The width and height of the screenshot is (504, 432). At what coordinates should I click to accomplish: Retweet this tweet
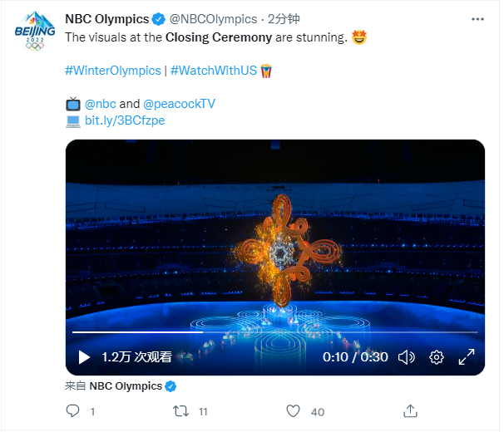180,411
